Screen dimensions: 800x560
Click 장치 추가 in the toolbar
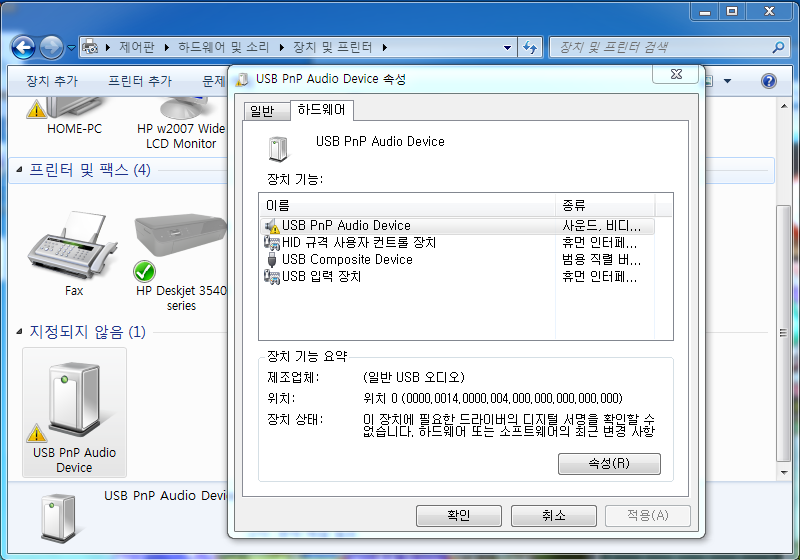(x=52, y=81)
